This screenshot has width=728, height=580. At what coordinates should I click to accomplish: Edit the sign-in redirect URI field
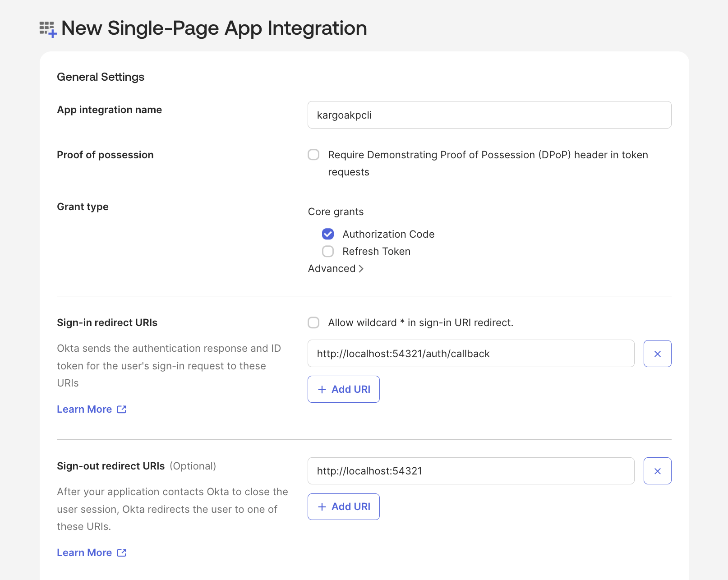click(x=471, y=354)
